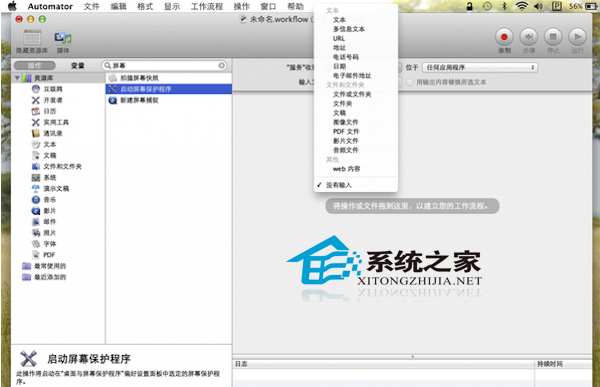Click the library search field
This screenshot has width=600, height=387.
pos(165,65)
